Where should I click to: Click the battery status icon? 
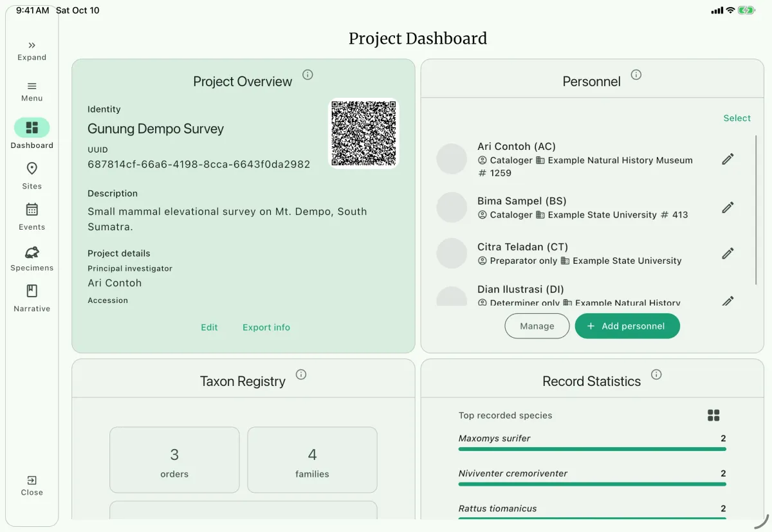tap(747, 10)
